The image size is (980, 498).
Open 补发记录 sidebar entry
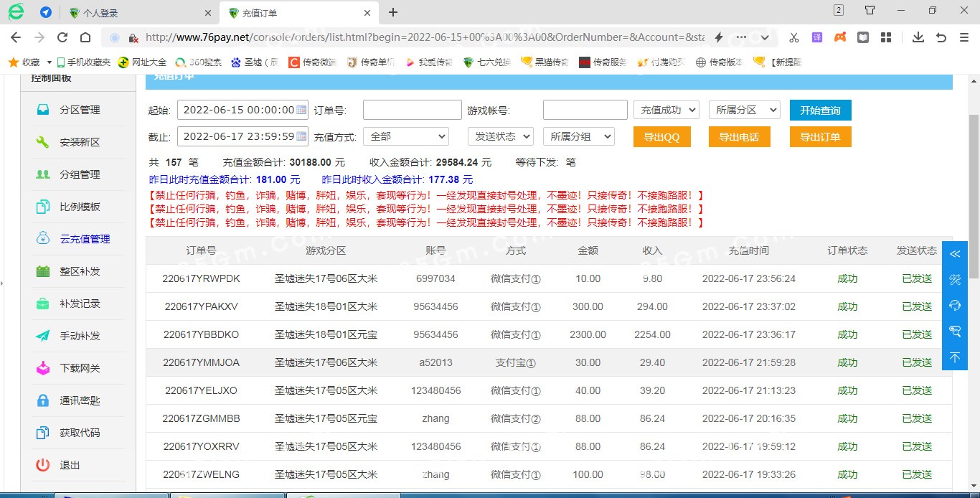pos(79,304)
